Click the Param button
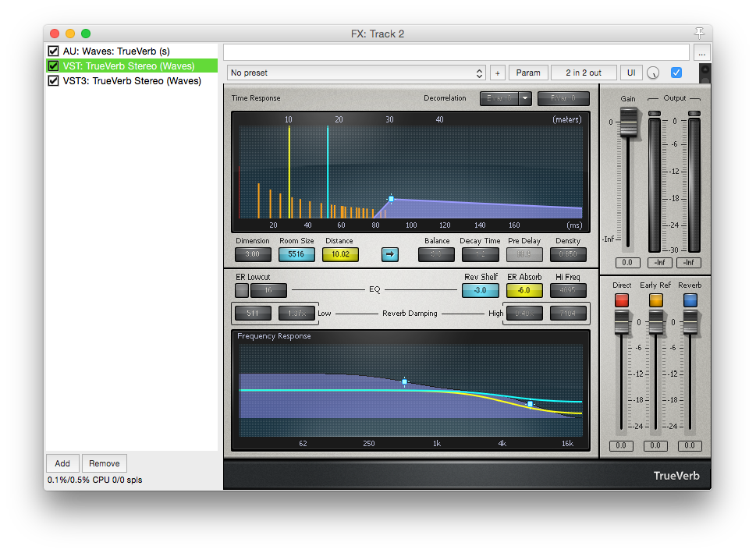 [528, 73]
